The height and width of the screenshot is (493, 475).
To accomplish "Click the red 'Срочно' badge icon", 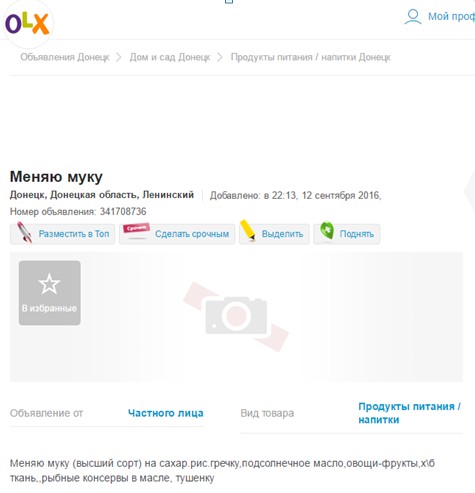I will click(136, 229).
